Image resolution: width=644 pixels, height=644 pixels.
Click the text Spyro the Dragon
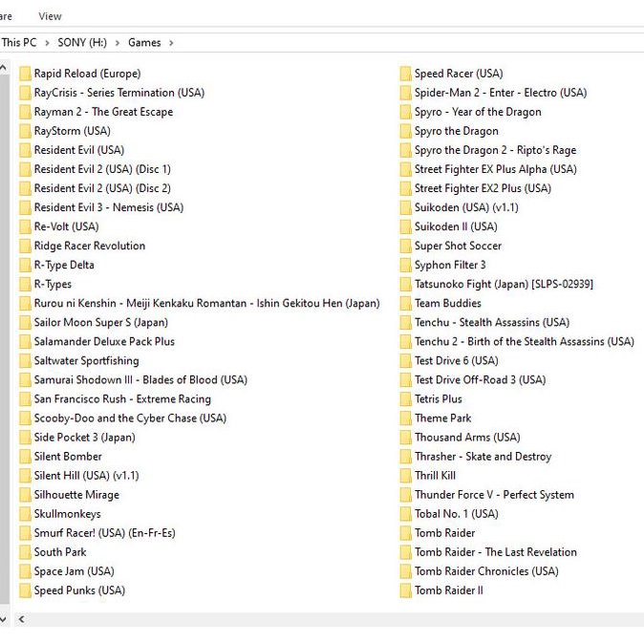tap(457, 131)
